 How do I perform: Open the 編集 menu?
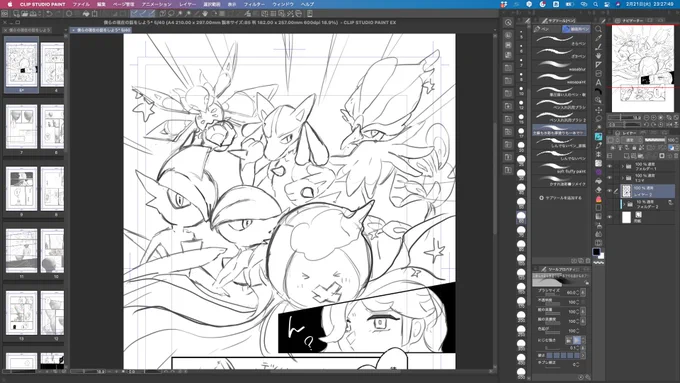tap(101, 4)
